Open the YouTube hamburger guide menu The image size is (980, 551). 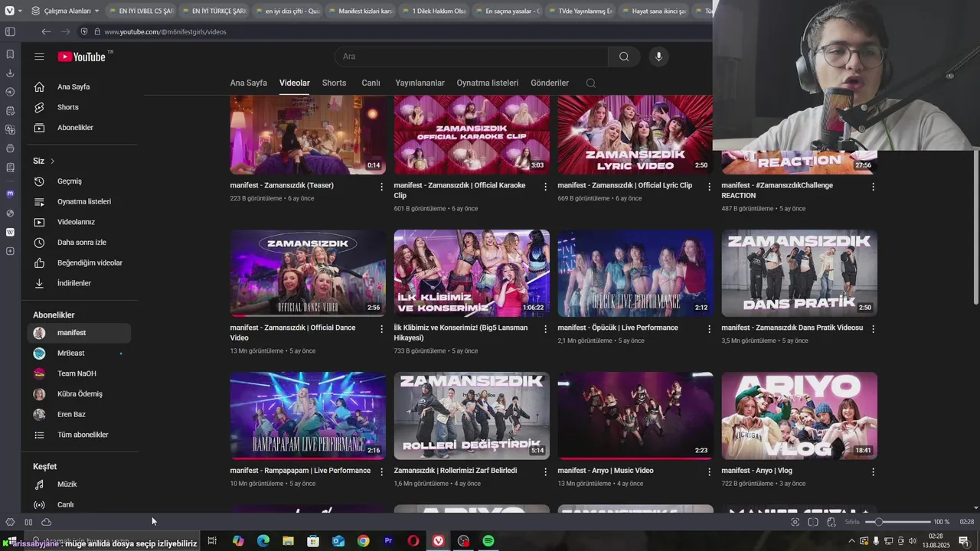coord(39,57)
